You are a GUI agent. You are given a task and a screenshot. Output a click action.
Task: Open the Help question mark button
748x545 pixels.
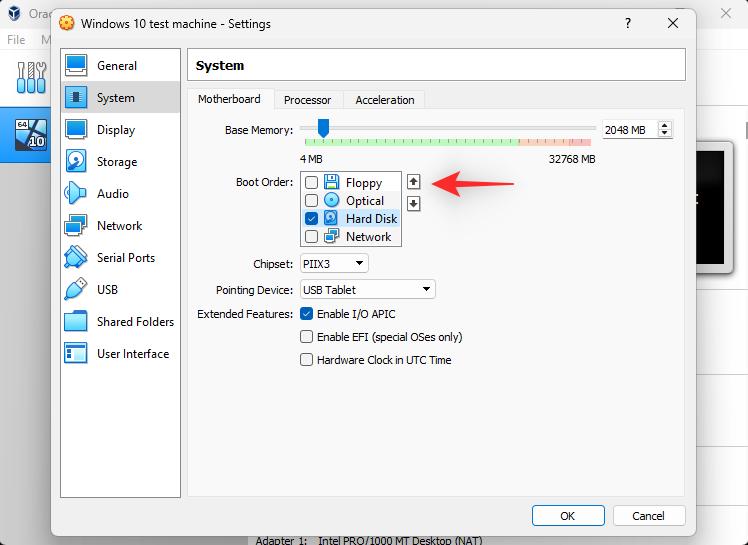(x=628, y=23)
